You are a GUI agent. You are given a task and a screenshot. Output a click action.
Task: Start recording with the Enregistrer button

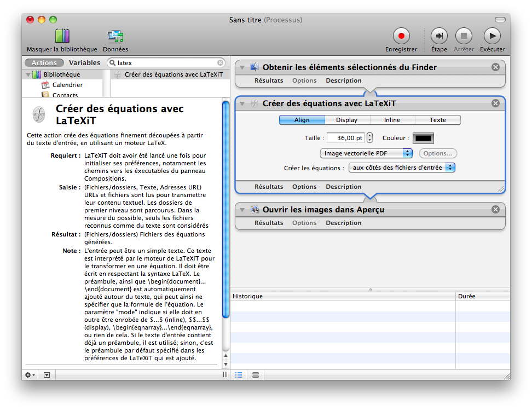(401, 36)
